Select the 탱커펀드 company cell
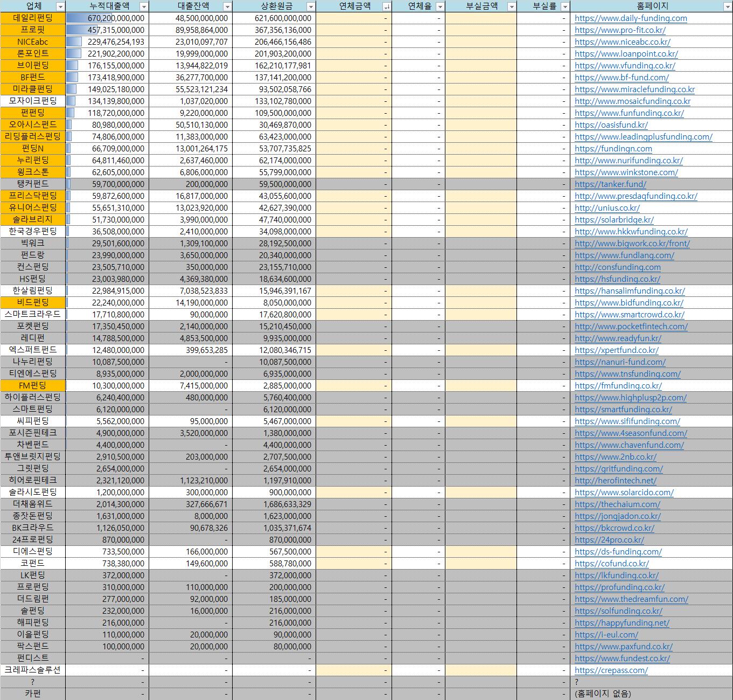 [33, 184]
